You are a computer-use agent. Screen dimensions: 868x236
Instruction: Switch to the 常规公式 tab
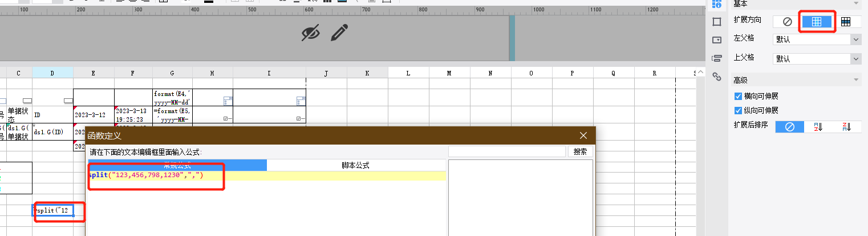click(177, 165)
